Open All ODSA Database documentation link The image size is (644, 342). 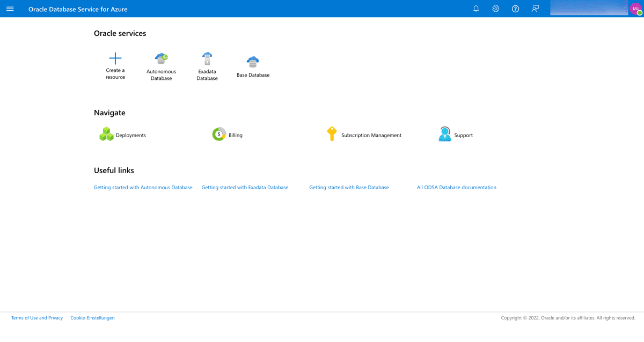[x=457, y=188]
